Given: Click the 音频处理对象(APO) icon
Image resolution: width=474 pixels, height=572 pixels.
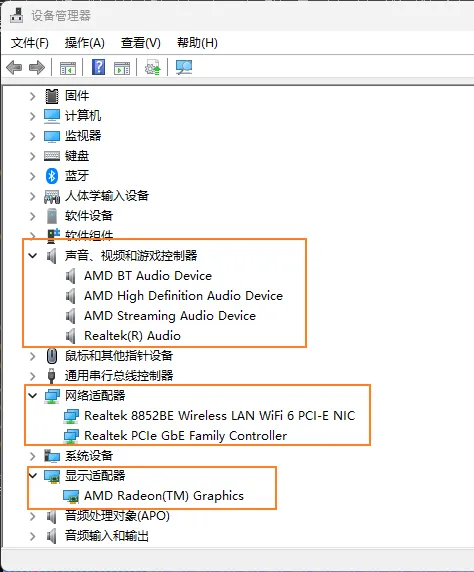Looking at the screenshot, I should click(52, 517).
